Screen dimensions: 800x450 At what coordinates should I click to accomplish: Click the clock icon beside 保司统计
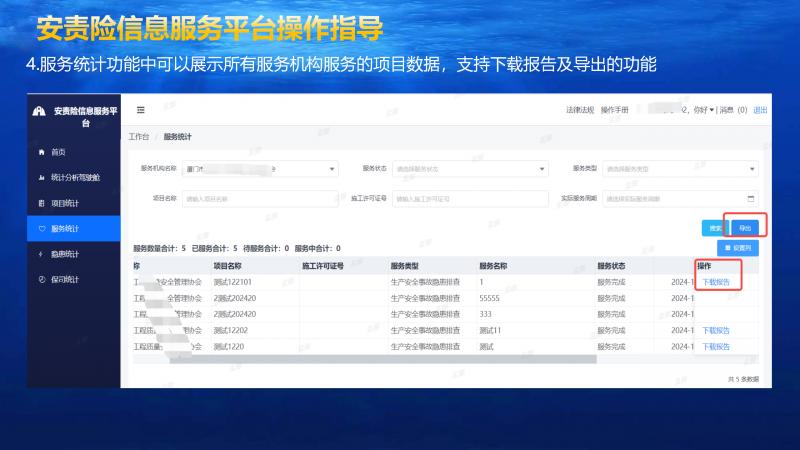pos(42,280)
